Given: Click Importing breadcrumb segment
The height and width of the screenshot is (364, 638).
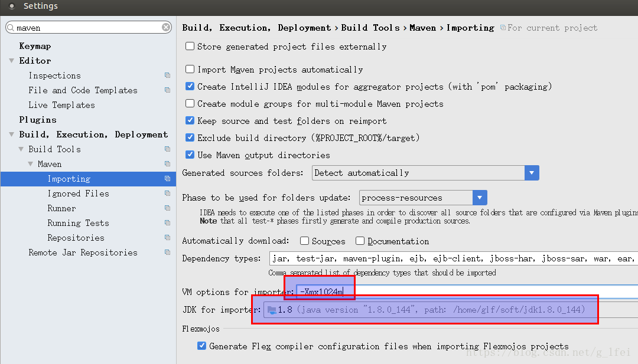Looking at the screenshot, I should coord(470,28).
